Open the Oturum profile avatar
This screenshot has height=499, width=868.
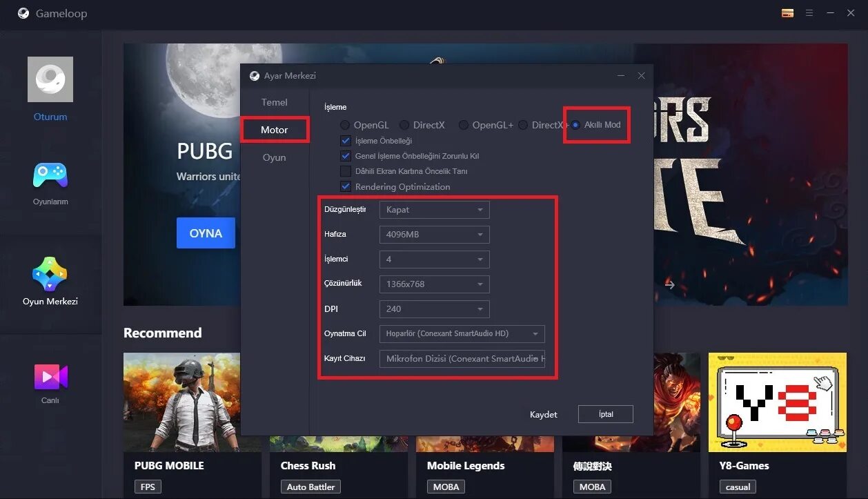pyautogui.click(x=50, y=79)
